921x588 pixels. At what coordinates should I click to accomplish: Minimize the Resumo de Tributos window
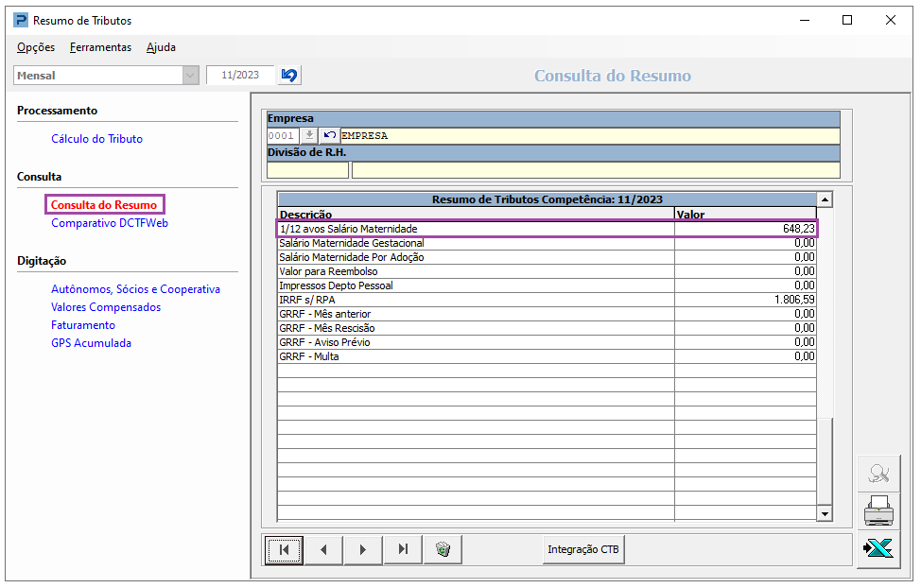tap(805, 21)
